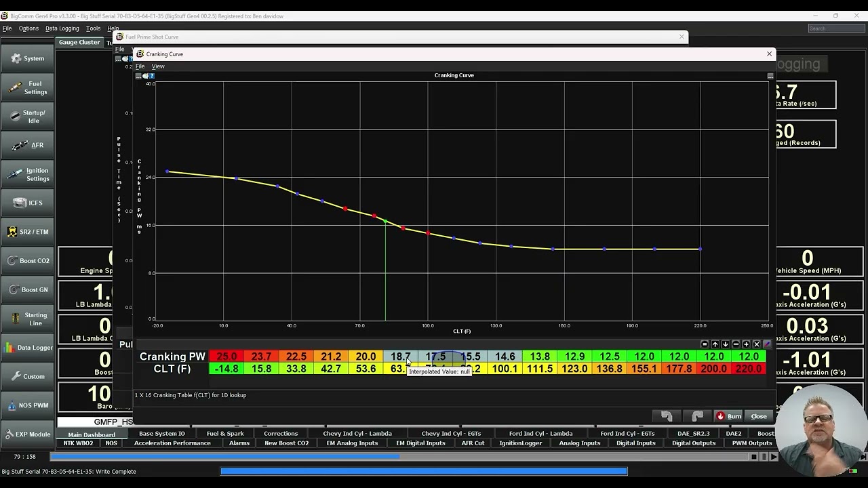
Task: Click the ellipsis icon at the graph's top right
Action: [770, 76]
